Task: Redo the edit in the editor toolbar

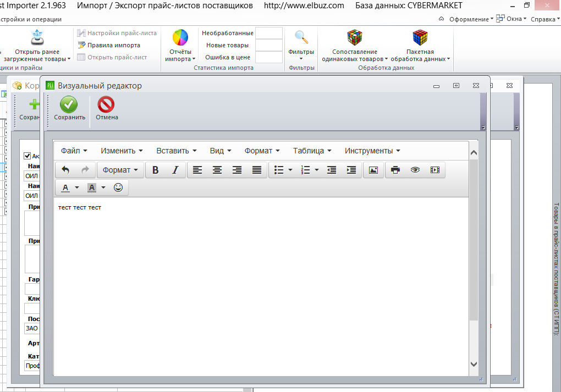Action: pyautogui.click(x=85, y=170)
